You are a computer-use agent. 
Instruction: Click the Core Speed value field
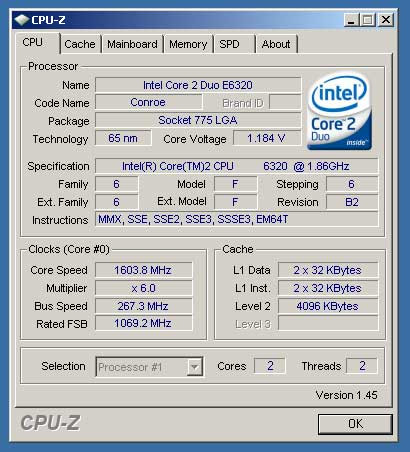click(144, 270)
